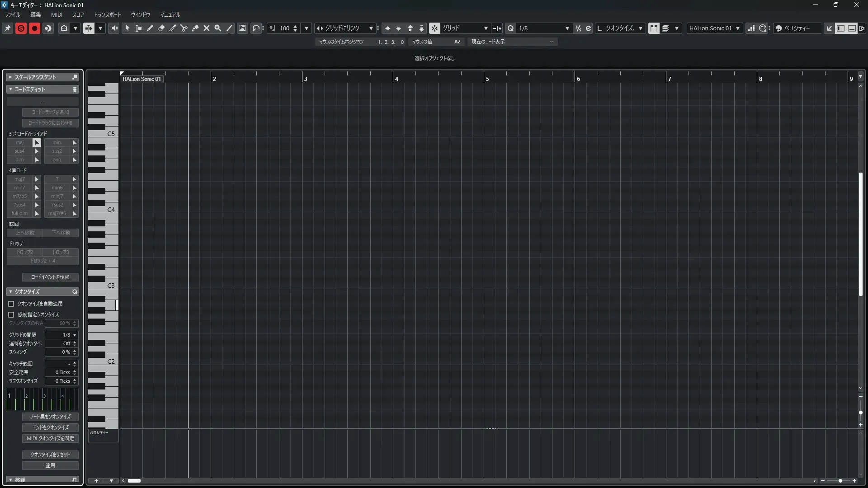The image size is (868, 488).
Task: Select the Split scissors tool
Action: [184, 28]
